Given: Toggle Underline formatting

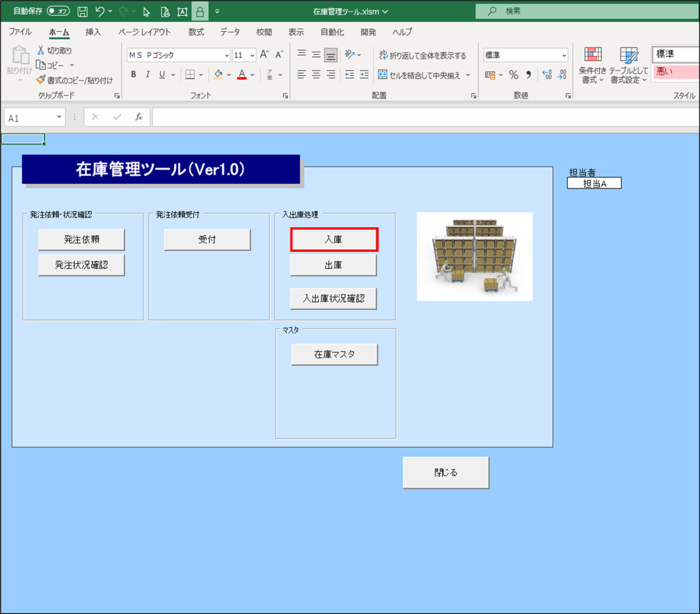Looking at the screenshot, I should tap(162, 74).
